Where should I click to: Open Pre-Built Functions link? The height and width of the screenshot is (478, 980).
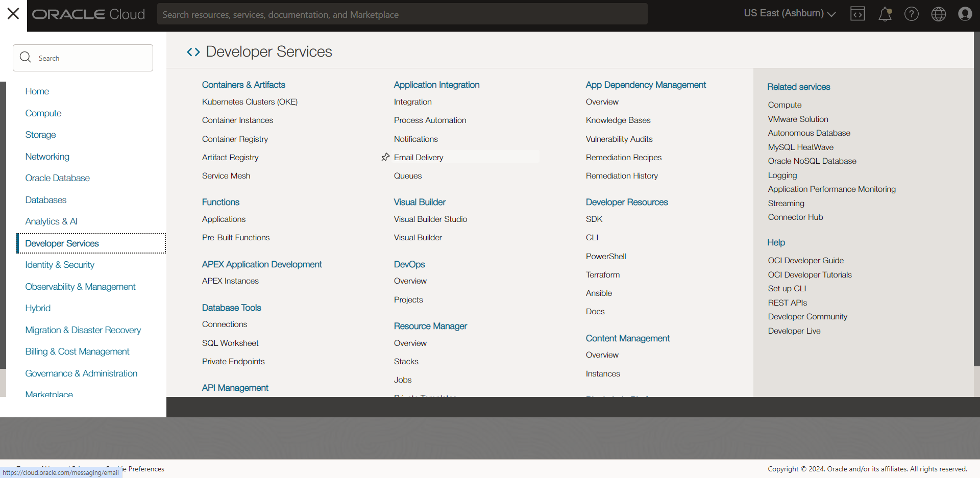236,237
